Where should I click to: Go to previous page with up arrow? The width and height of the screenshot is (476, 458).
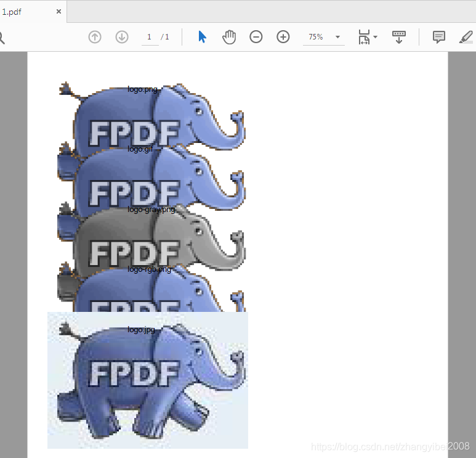(95, 37)
